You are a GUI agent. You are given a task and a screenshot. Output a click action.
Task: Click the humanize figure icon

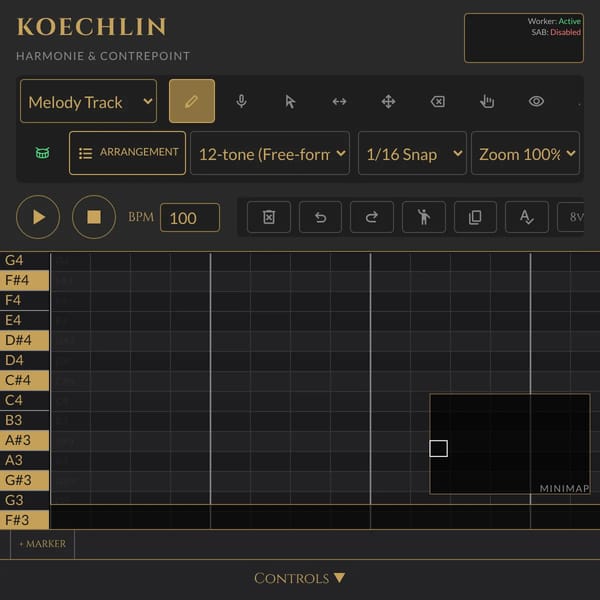coord(424,217)
